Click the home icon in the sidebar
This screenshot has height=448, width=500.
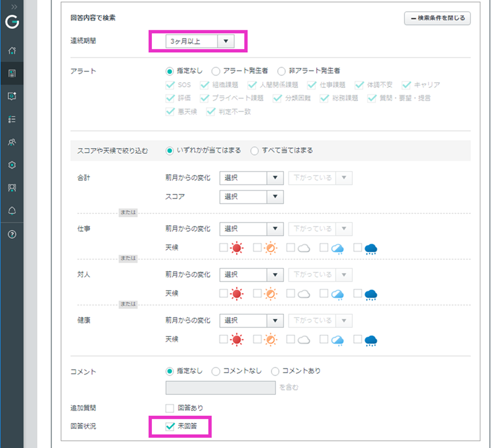pos(11,50)
